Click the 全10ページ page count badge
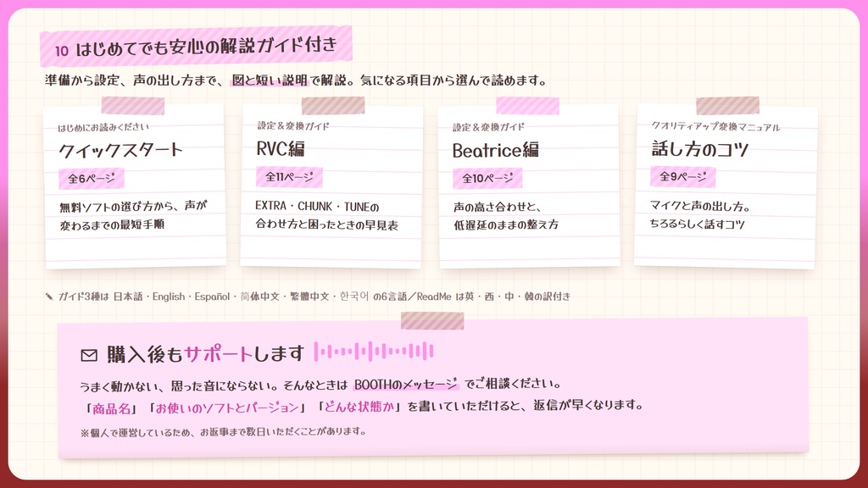The height and width of the screenshot is (488, 868). tap(487, 178)
